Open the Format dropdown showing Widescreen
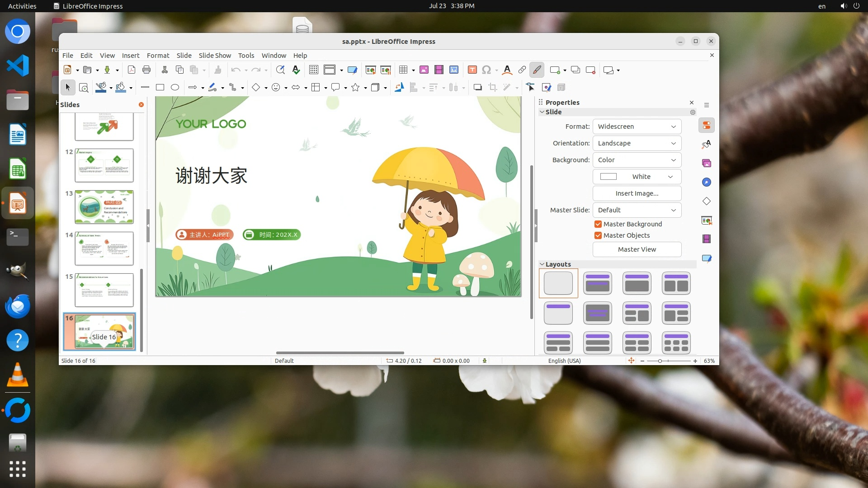 637,127
